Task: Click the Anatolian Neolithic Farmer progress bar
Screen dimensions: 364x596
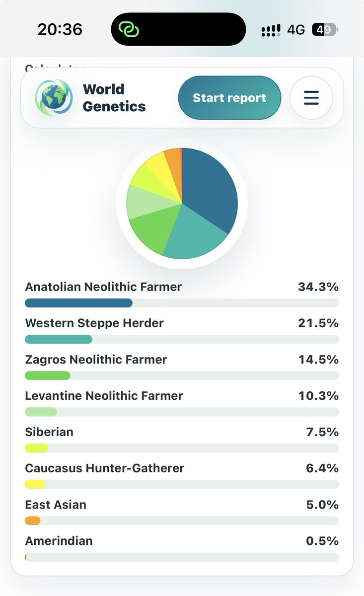Action: (182, 303)
